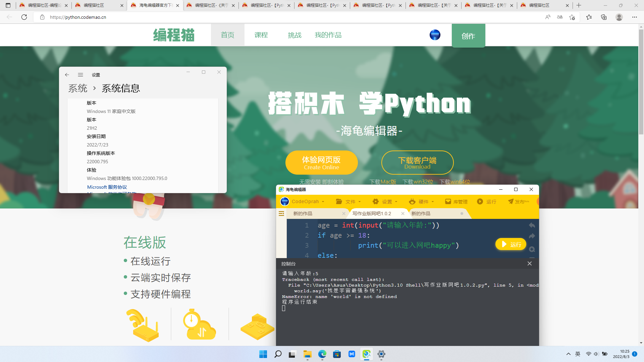Click the 系统 breadcrumb in Settings
The height and width of the screenshot is (362, 644).
pyautogui.click(x=78, y=88)
